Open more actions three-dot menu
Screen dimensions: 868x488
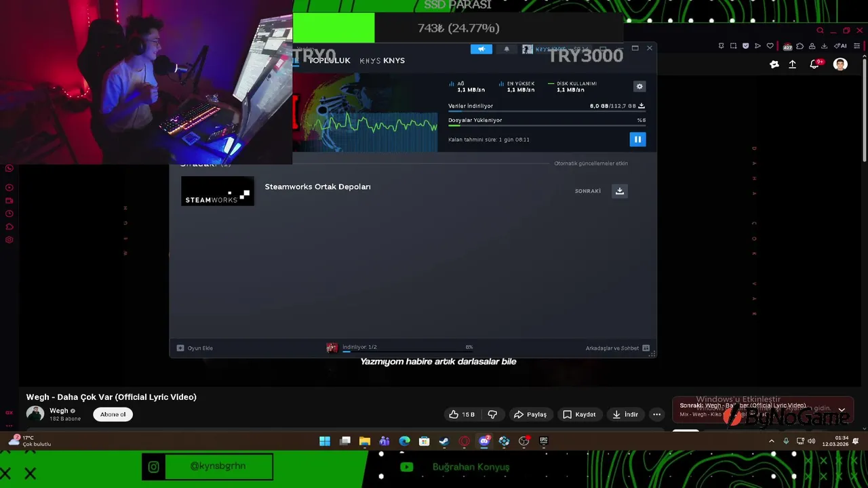pyautogui.click(x=656, y=414)
